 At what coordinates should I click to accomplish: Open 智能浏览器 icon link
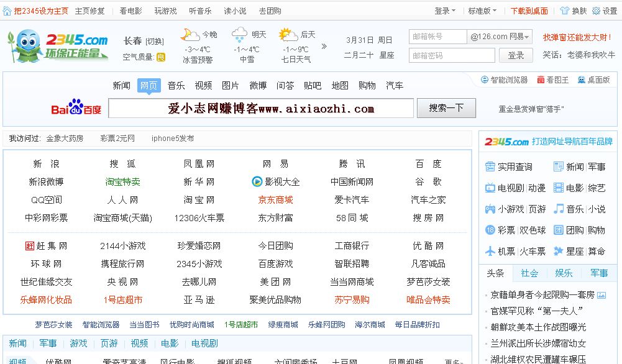484,80
